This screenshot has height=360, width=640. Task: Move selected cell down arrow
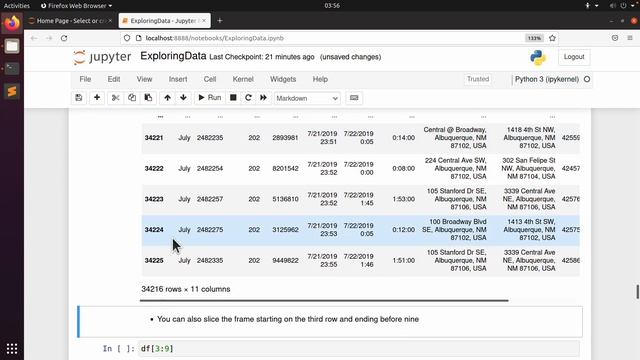[183, 98]
